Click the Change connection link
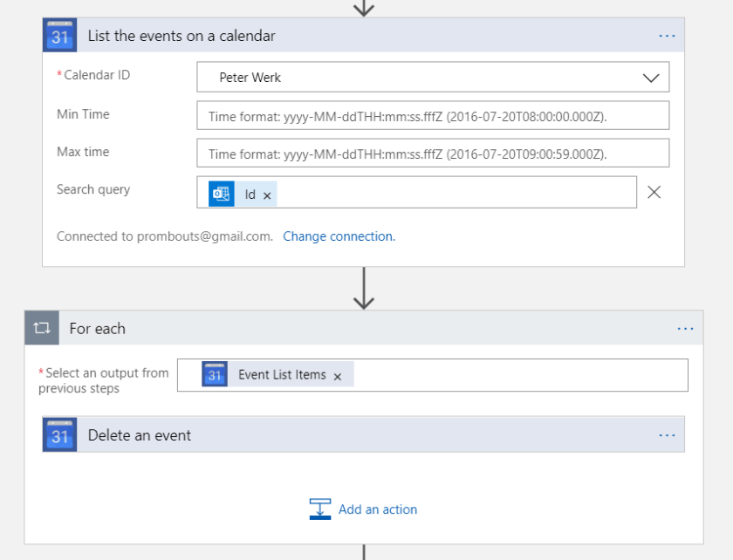Image resolution: width=733 pixels, height=560 pixels. coord(339,236)
